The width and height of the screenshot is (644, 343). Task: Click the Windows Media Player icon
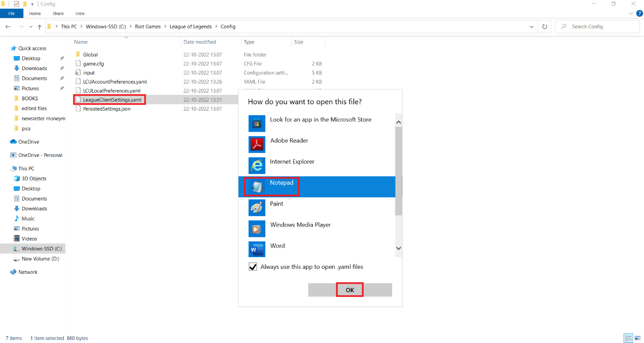257,229
